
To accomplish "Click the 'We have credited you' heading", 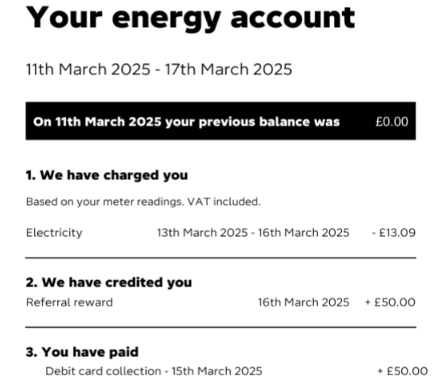I will click(x=109, y=282).
